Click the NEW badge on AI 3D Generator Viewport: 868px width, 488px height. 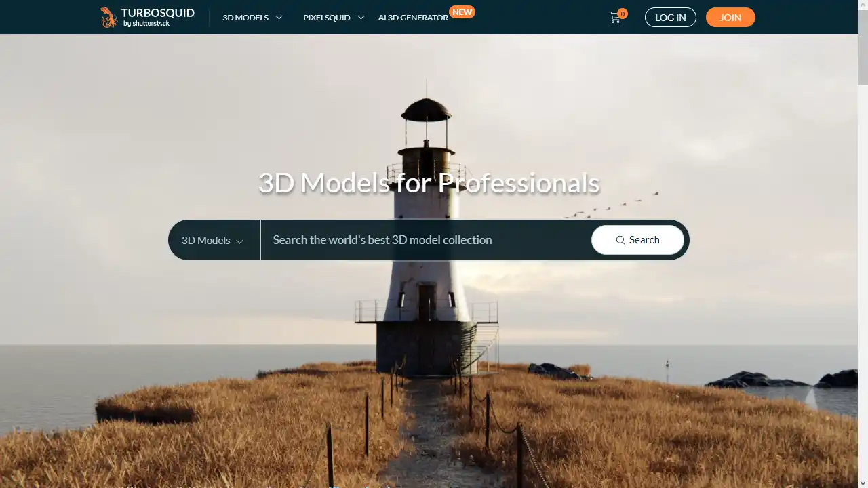click(462, 12)
